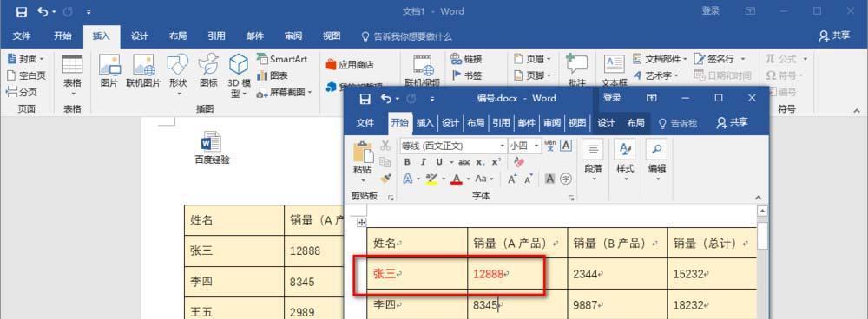This screenshot has height=319, width=868.
Task: Click the Character Border A icon
Action: point(566,146)
